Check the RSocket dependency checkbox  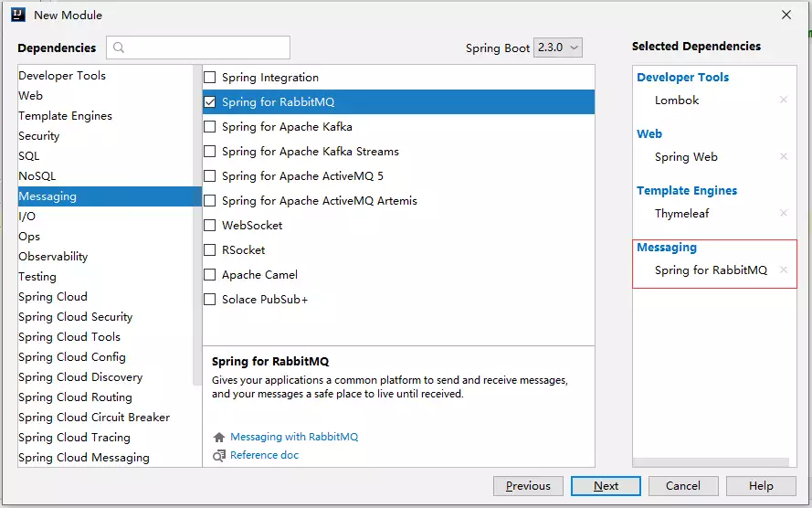click(210, 250)
